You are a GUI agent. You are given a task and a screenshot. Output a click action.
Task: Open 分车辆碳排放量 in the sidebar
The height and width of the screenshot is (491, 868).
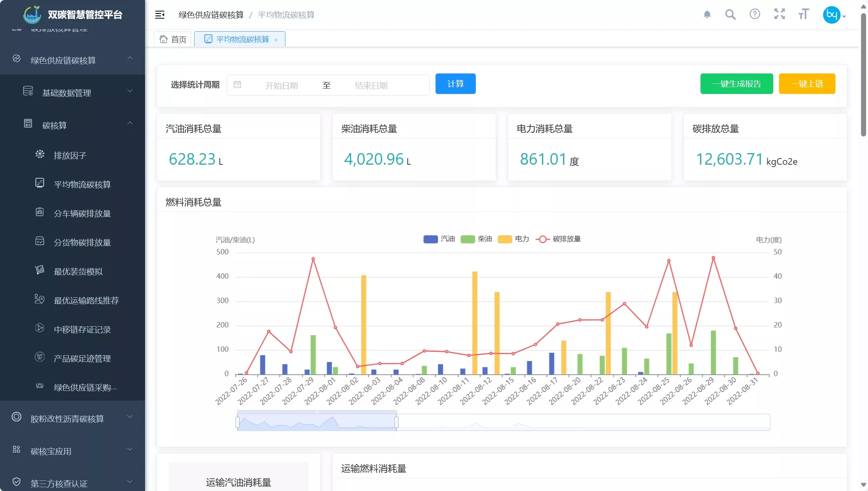[x=82, y=213]
